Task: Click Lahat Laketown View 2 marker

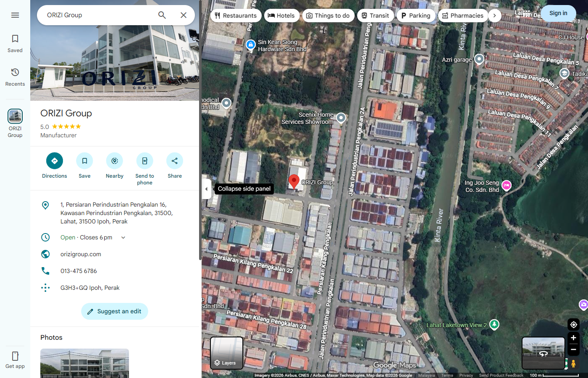Action: point(494,324)
